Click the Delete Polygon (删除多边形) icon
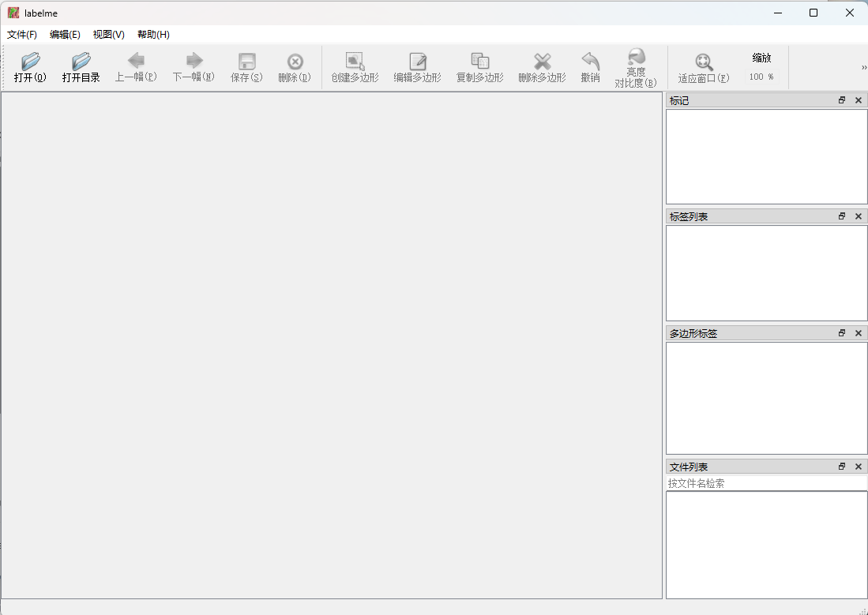Screen dimensions: 868x615 point(542,62)
